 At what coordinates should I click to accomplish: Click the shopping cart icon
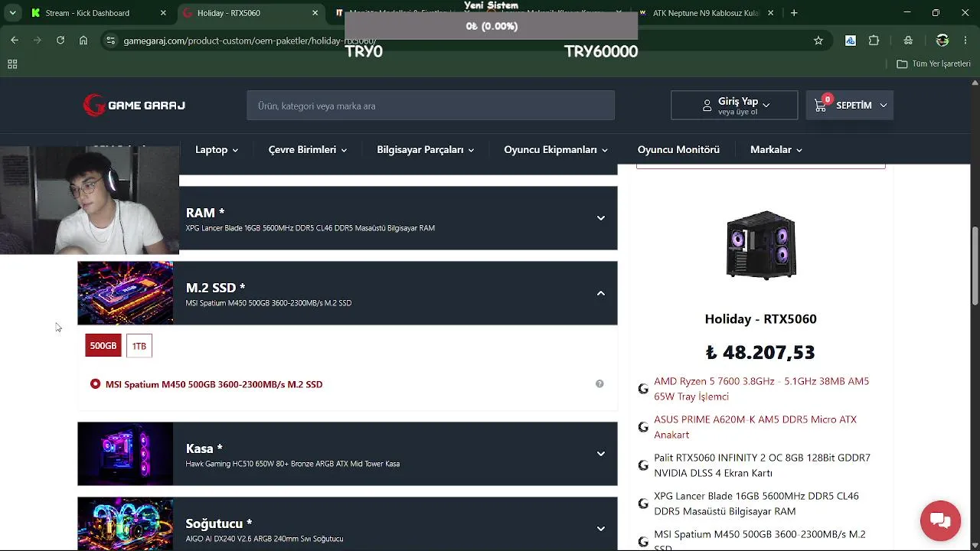821,106
